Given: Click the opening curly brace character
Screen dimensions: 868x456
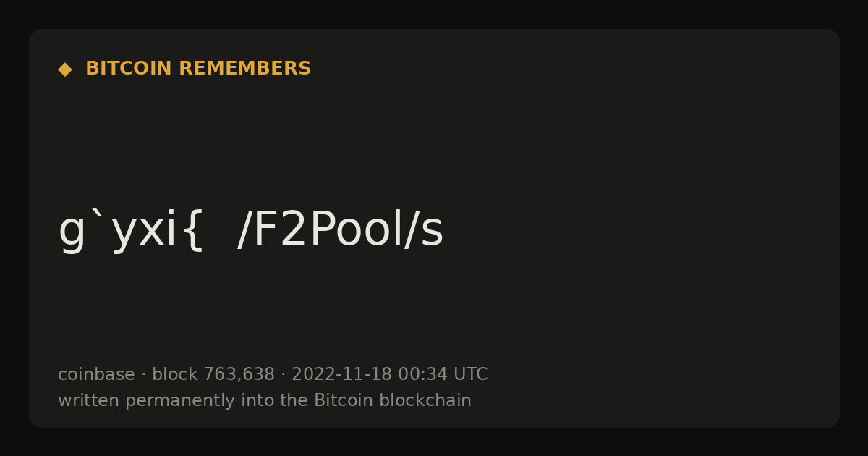Looking at the screenshot, I should (x=193, y=232).
